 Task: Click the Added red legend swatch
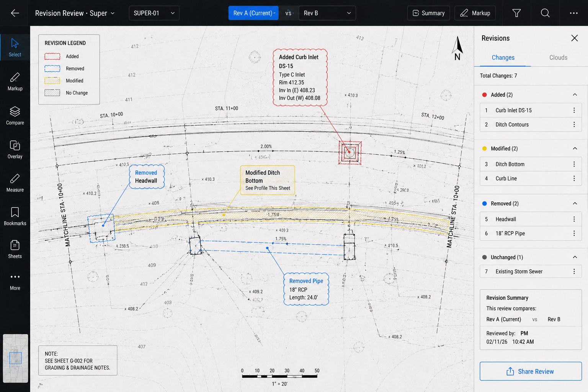[52, 56]
